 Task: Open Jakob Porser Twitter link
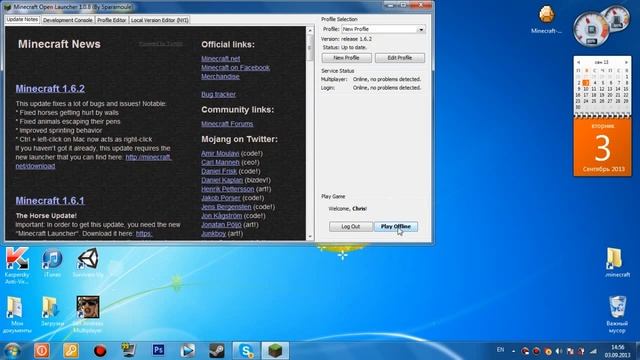(x=220, y=198)
